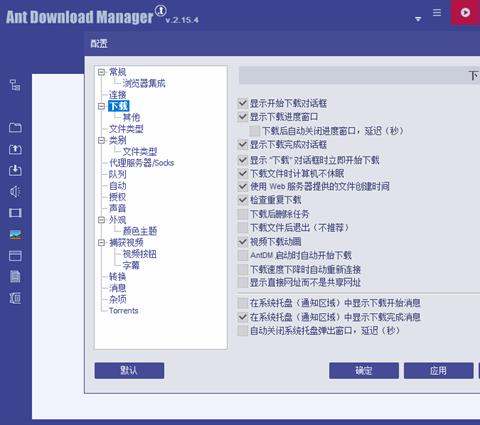Viewport: 480px width, 425px height.
Task: Select 代理服务器/Socks tree item
Action: click(x=141, y=163)
